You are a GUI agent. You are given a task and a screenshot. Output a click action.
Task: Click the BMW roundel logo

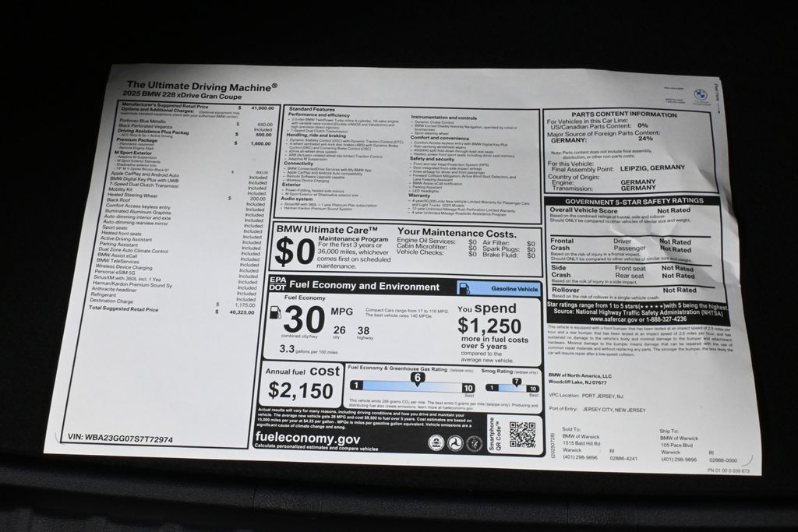point(699,94)
